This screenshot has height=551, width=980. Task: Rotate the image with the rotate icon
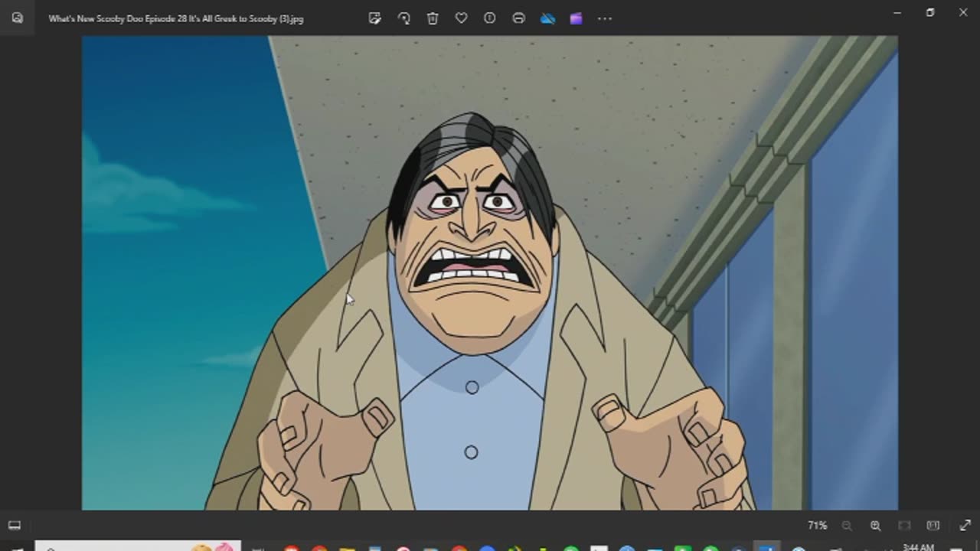click(403, 18)
